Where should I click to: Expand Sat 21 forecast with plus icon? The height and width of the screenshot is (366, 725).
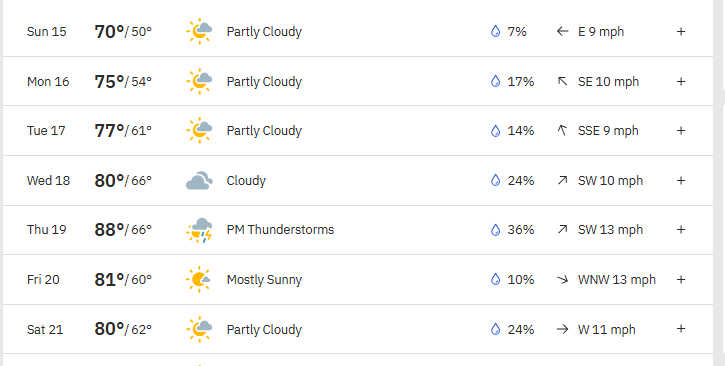pyautogui.click(x=681, y=329)
